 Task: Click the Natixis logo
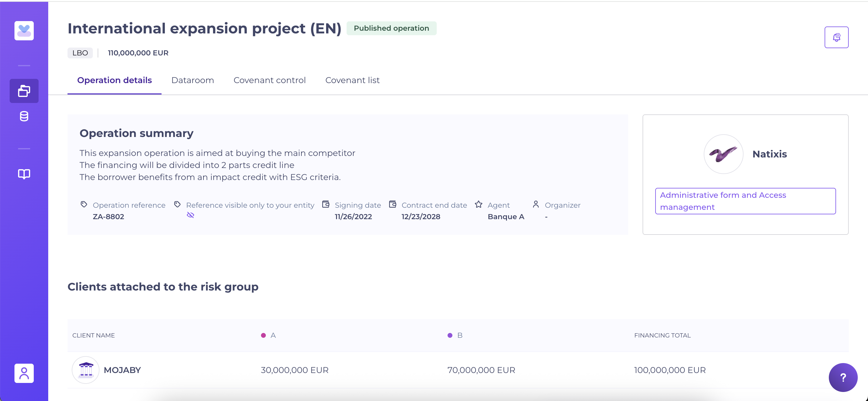(723, 154)
